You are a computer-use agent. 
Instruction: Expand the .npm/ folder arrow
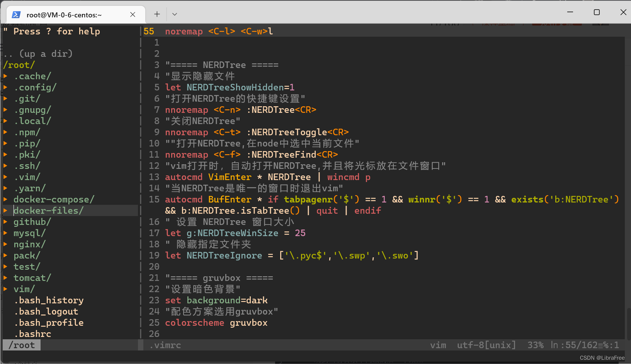click(x=5, y=132)
